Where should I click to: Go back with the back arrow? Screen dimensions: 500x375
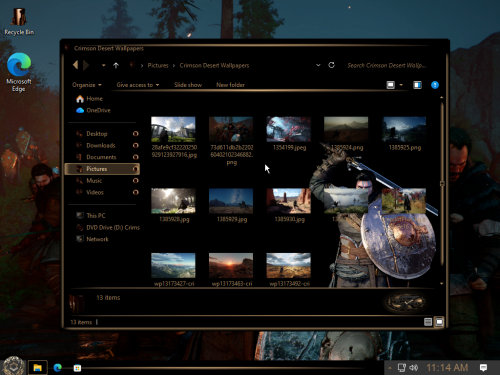tap(76, 65)
